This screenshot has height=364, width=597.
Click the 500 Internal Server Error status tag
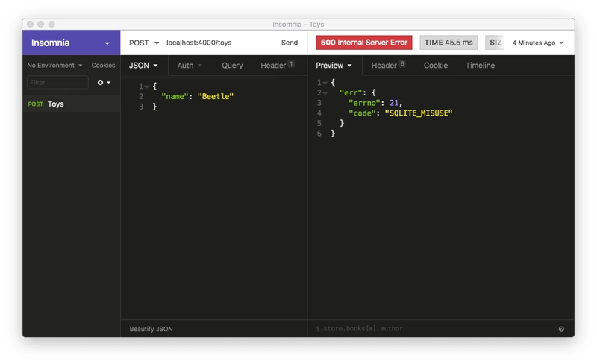point(364,43)
